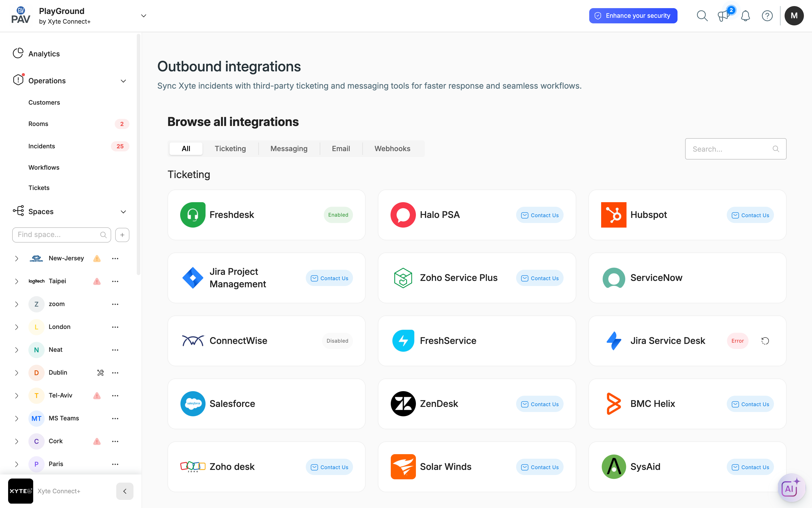
Task: Switch to the Webhooks tab
Action: (392, 149)
